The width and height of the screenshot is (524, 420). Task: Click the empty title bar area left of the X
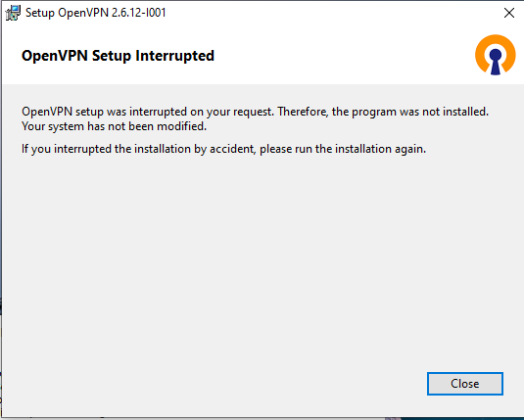coord(334,13)
